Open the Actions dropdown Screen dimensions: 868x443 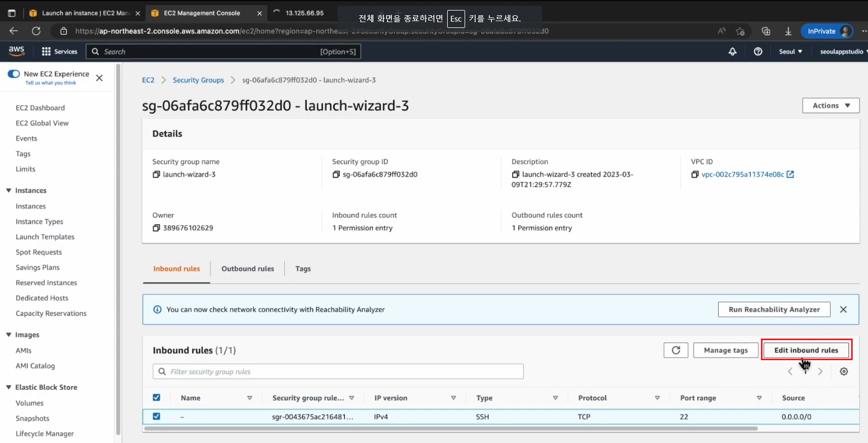pos(831,105)
